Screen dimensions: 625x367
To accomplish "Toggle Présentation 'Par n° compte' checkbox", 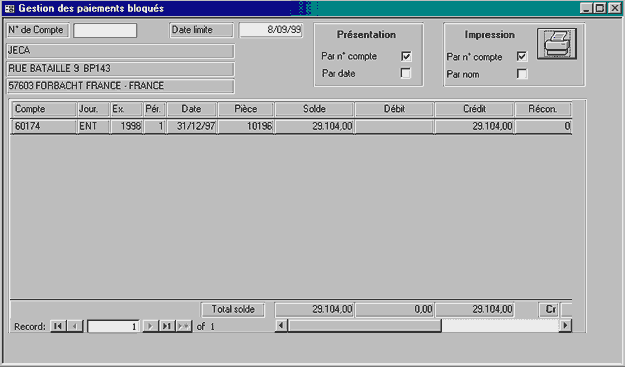I will [x=406, y=56].
